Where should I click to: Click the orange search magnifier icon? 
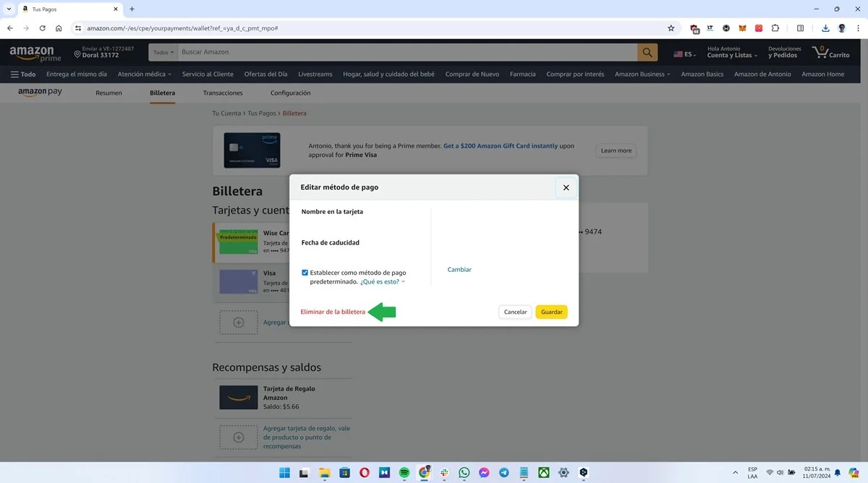tap(646, 52)
